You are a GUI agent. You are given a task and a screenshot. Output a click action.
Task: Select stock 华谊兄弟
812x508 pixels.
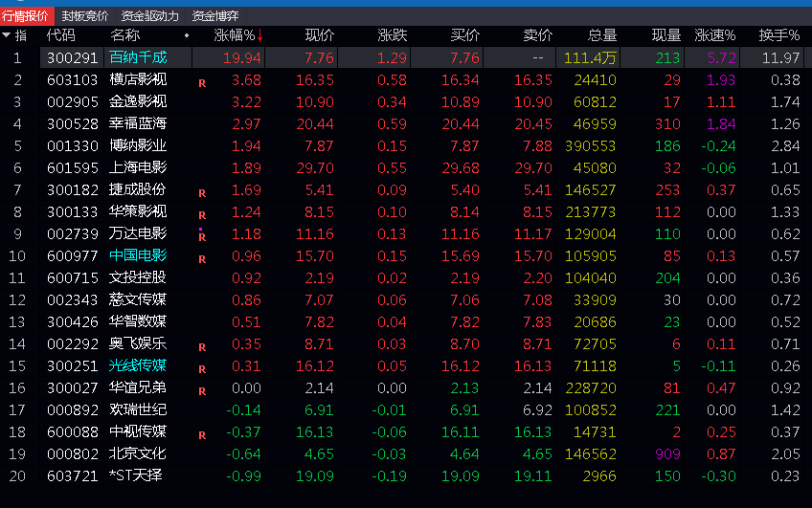click(138, 387)
